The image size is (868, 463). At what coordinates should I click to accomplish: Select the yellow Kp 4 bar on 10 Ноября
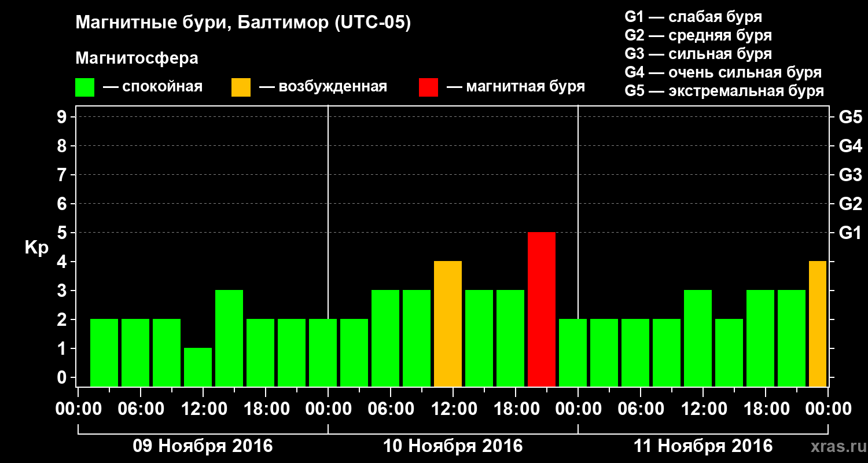tap(448, 324)
